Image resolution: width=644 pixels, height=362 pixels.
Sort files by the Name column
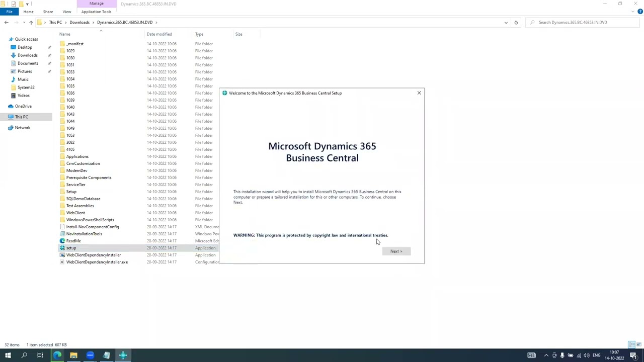[64, 34]
